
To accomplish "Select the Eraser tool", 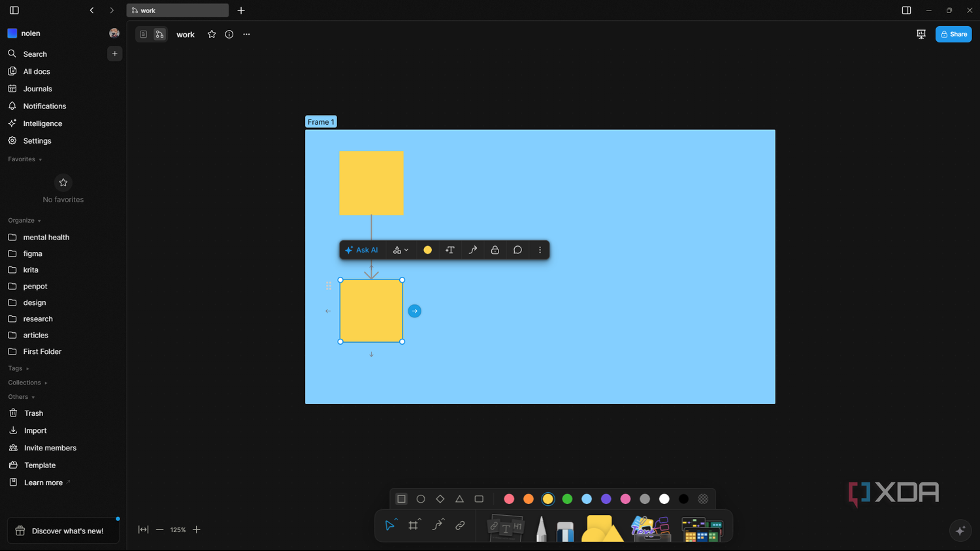I will pos(565,530).
